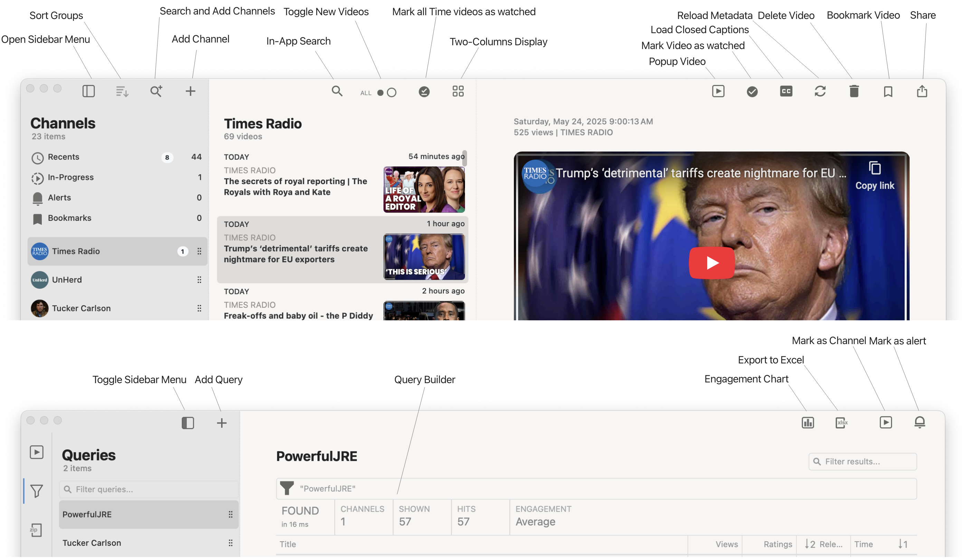Image resolution: width=968 pixels, height=560 pixels.
Task: Activate In-App Search
Action: point(337,92)
